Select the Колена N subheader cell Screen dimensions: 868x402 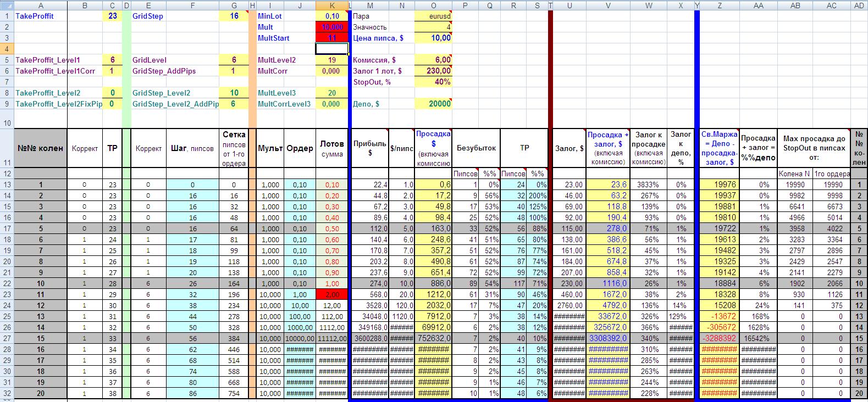(795, 174)
